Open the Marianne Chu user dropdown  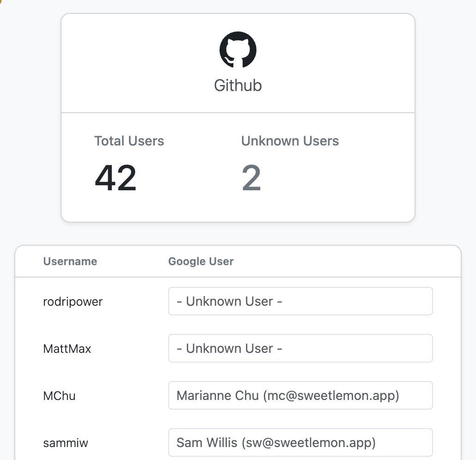(300, 395)
